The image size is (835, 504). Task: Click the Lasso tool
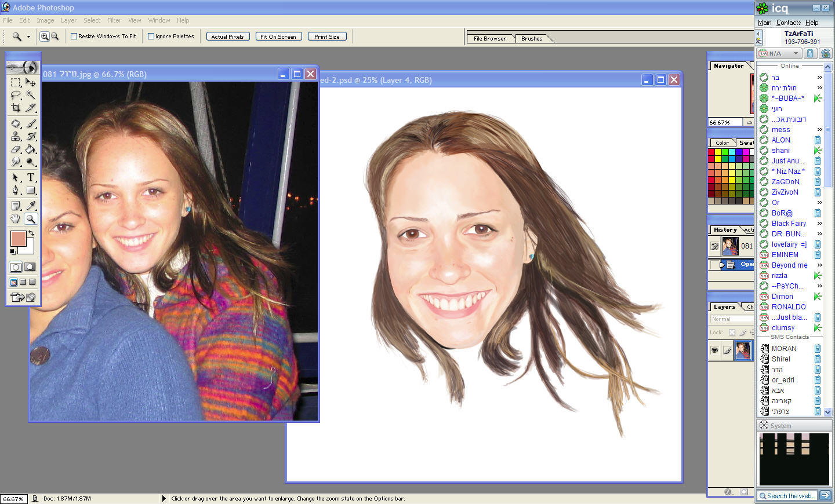pos(16,95)
